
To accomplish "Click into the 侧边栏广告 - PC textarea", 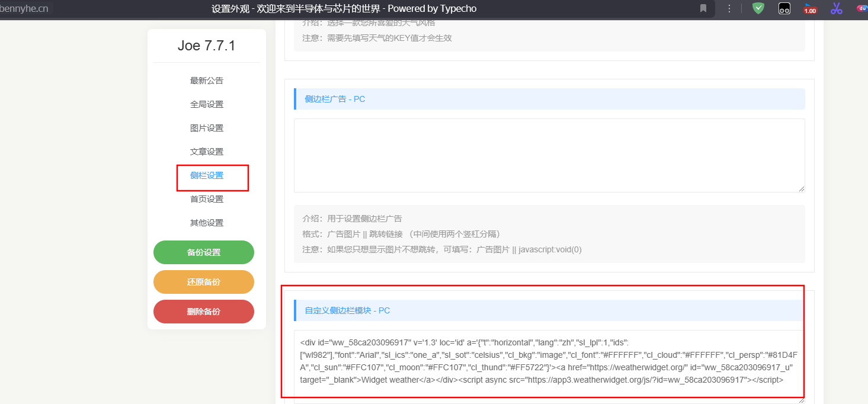I will pyautogui.click(x=549, y=155).
